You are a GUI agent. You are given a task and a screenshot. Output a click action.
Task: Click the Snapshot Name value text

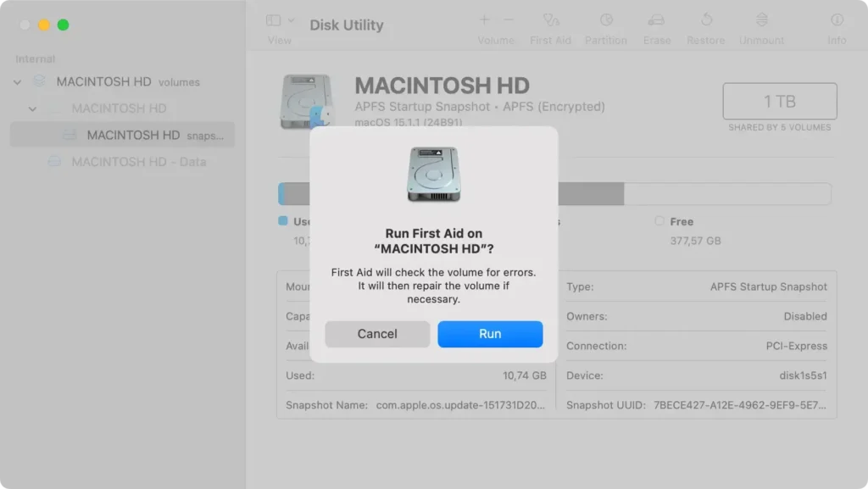460,405
